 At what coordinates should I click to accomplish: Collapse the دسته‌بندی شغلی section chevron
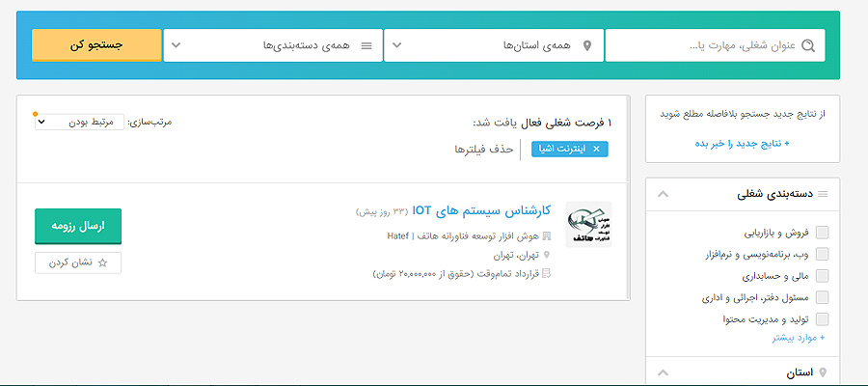664,194
